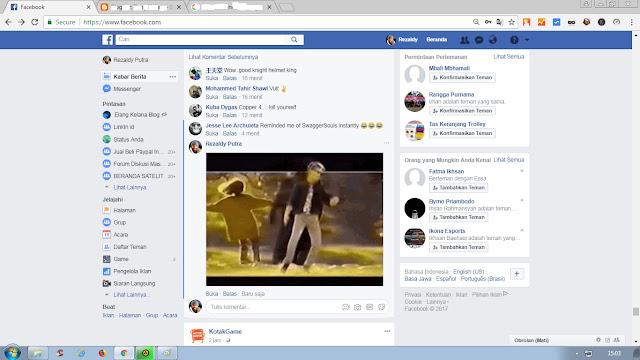
Task: Add Fatma Ikhsan as a friend
Action: click(458, 188)
